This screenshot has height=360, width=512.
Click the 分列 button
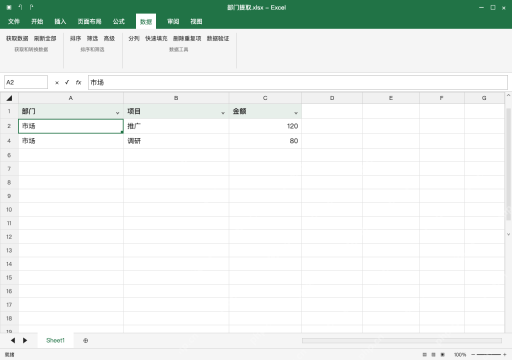tap(134, 39)
